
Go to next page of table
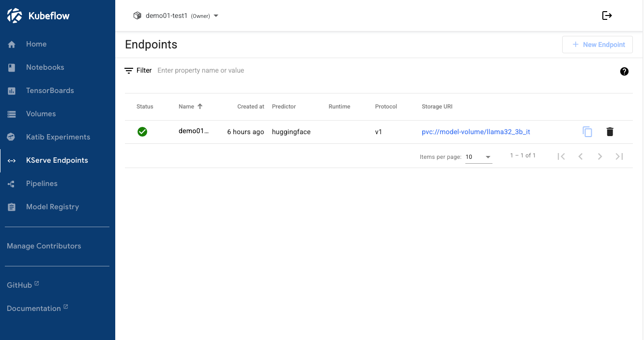600,156
